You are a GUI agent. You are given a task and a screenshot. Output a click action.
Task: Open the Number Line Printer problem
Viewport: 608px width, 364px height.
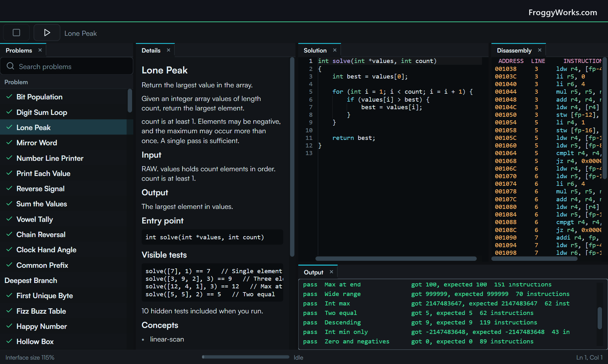tap(63, 158)
